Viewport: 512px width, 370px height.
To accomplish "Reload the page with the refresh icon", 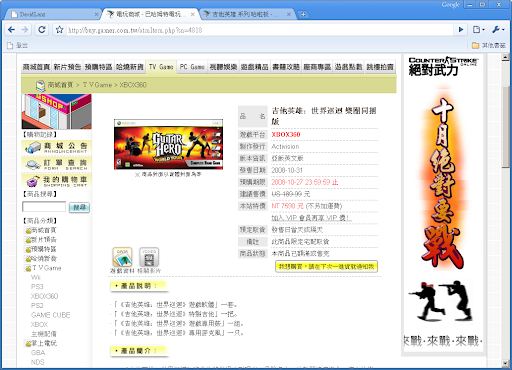I will 42,30.
